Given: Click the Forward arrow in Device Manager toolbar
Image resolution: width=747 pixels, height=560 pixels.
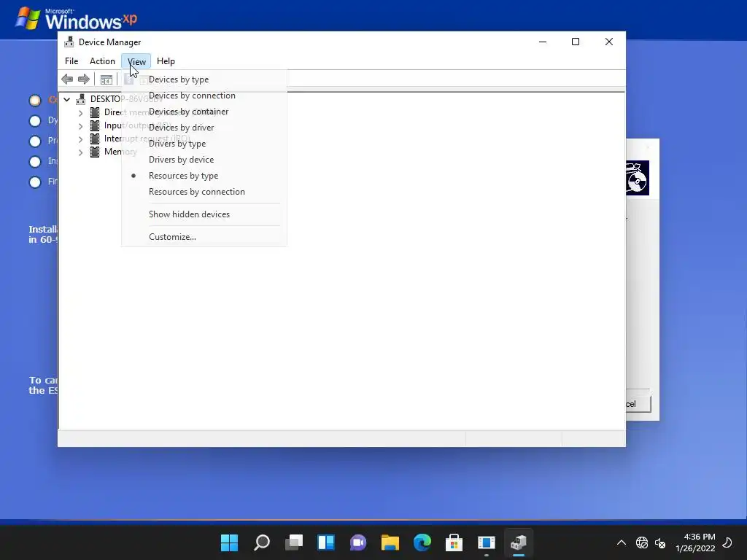Looking at the screenshot, I should (84, 79).
